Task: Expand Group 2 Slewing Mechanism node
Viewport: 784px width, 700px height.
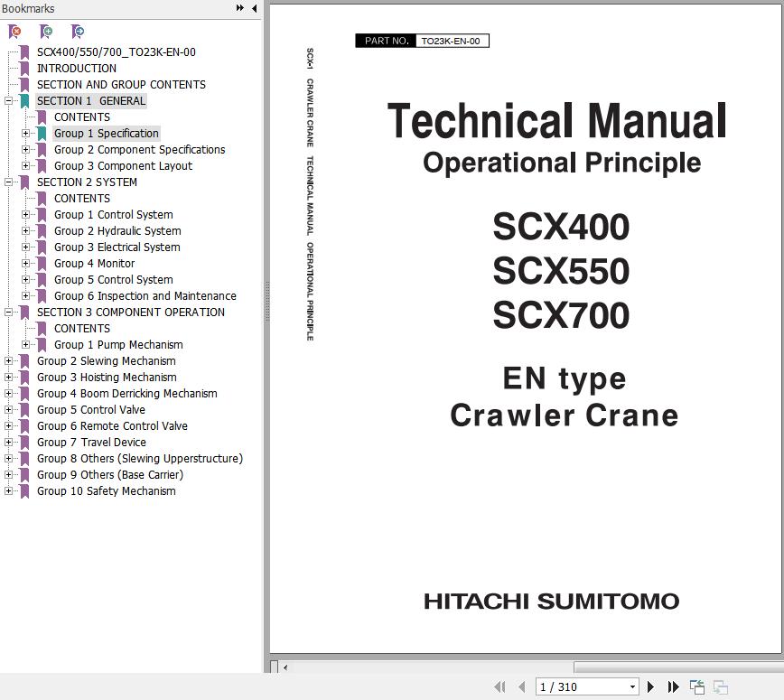Action: [8, 361]
